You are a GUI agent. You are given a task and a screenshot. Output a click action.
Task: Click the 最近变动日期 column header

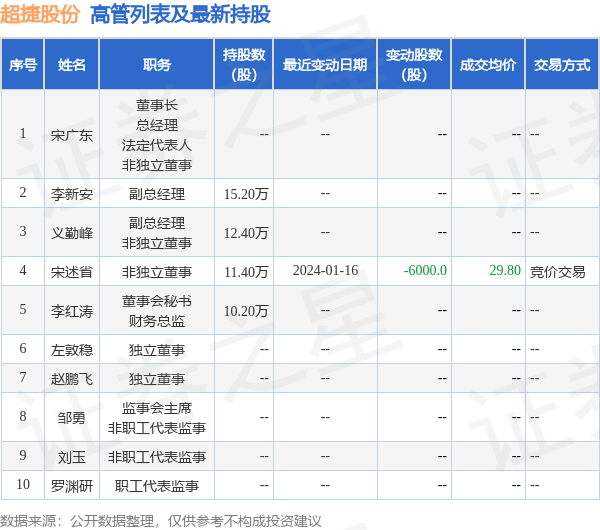(x=325, y=65)
